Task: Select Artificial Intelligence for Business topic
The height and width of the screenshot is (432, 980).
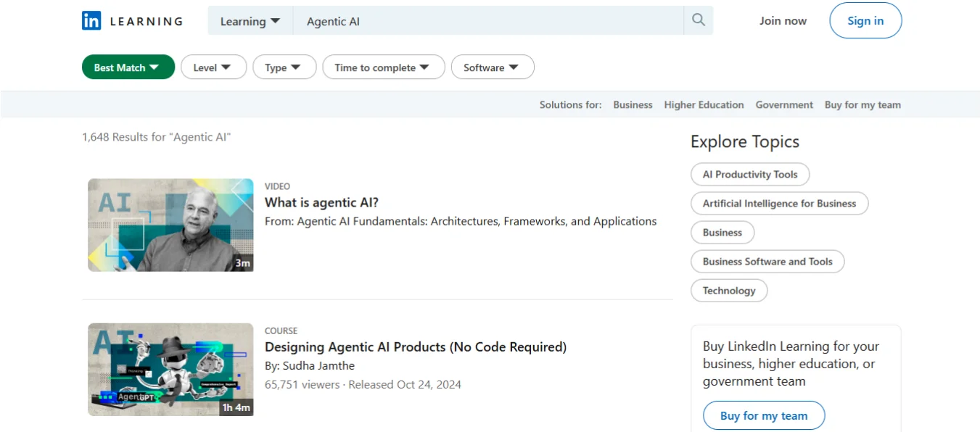Action: [779, 204]
